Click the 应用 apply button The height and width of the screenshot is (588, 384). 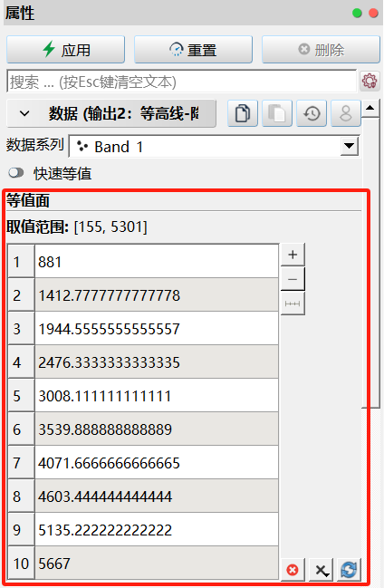[65, 50]
